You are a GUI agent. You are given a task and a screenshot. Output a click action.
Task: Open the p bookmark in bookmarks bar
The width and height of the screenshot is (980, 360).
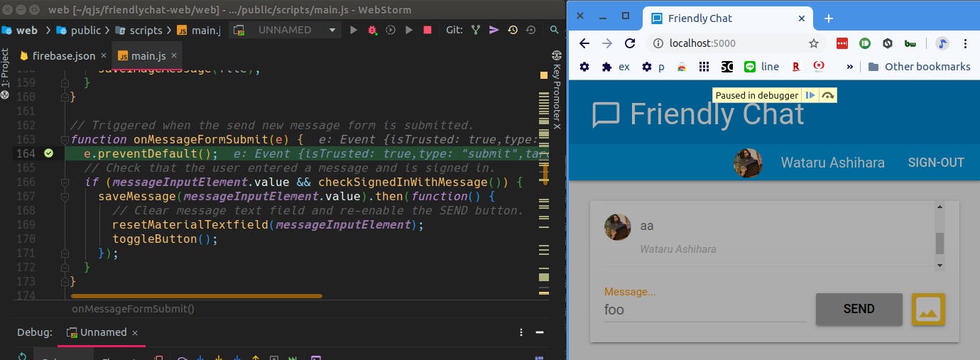(653, 67)
